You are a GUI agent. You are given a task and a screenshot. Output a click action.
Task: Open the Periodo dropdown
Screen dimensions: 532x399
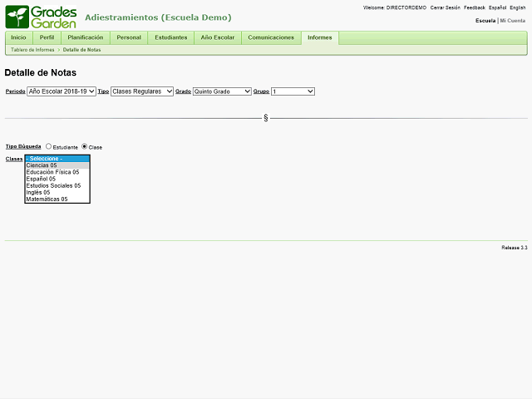click(x=62, y=91)
